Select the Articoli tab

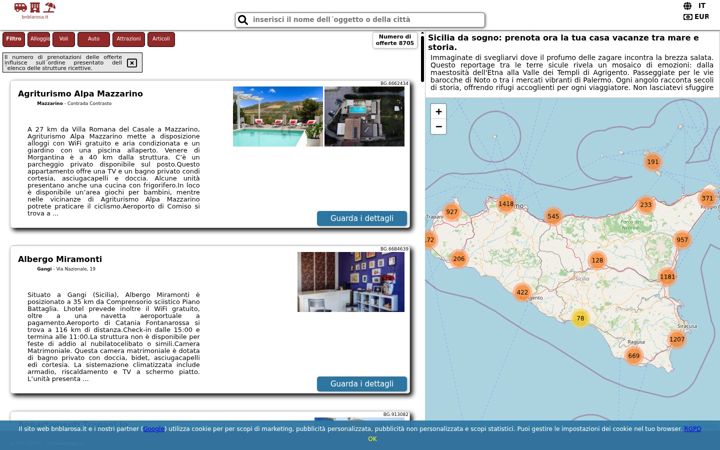(x=161, y=39)
